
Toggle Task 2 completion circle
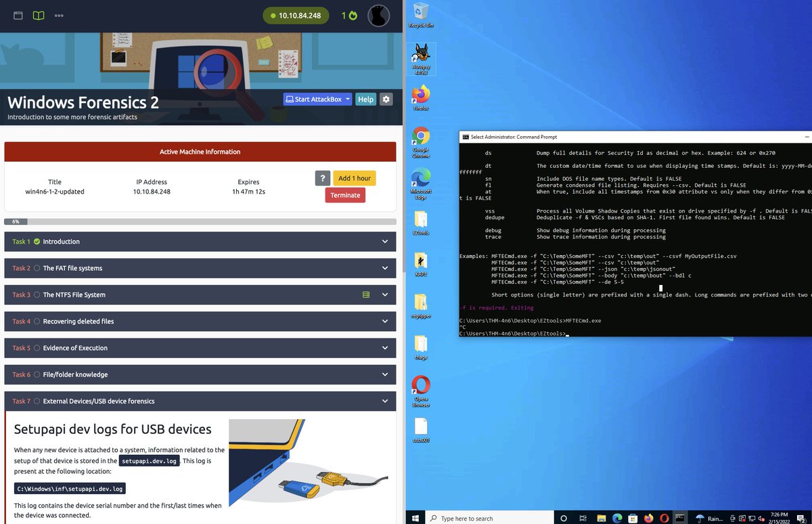(37, 268)
